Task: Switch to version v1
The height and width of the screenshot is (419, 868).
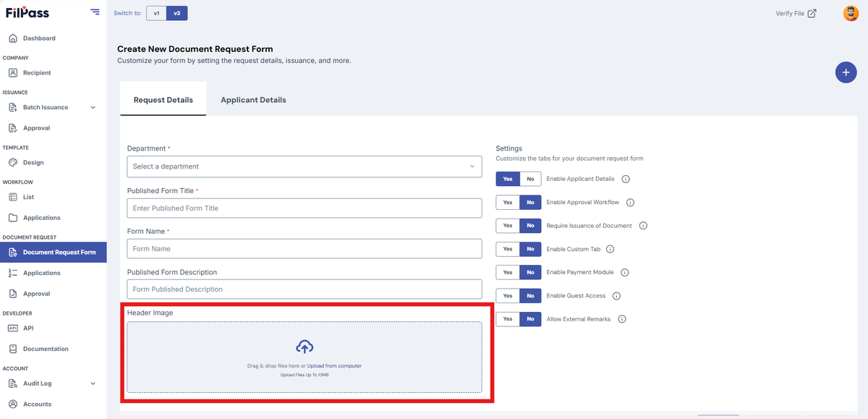Action: pyautogui.click(x=156, y=13)
